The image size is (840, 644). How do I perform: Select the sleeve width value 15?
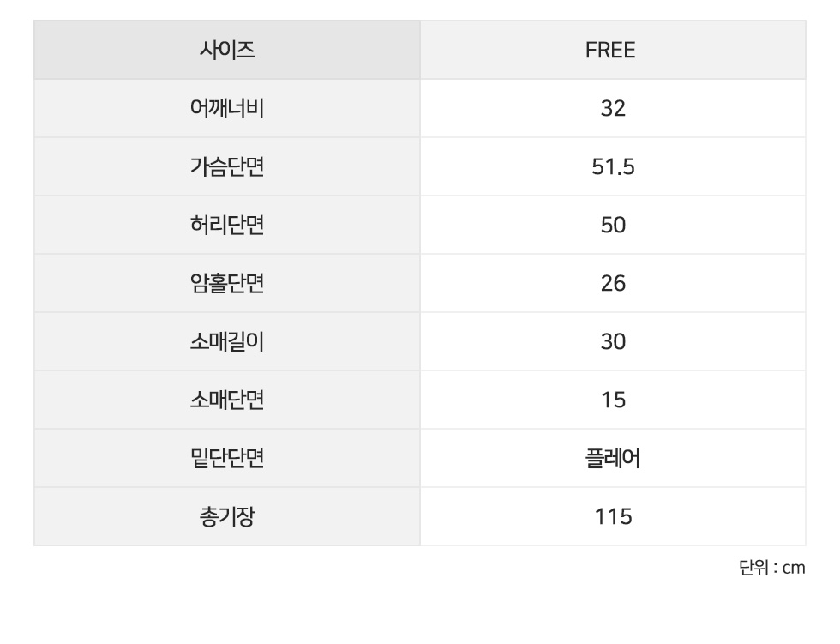coord(613,400)
